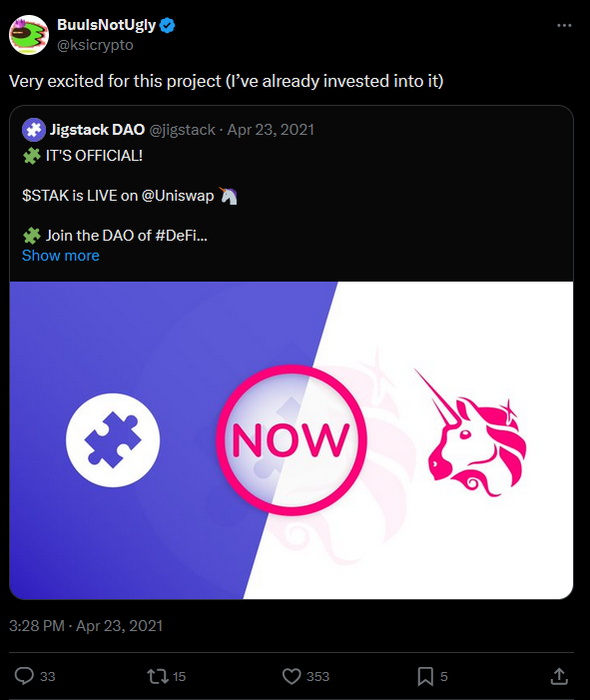
Task: Click the white puzzle piece logo in image
Action: click(x=113, y=440)
